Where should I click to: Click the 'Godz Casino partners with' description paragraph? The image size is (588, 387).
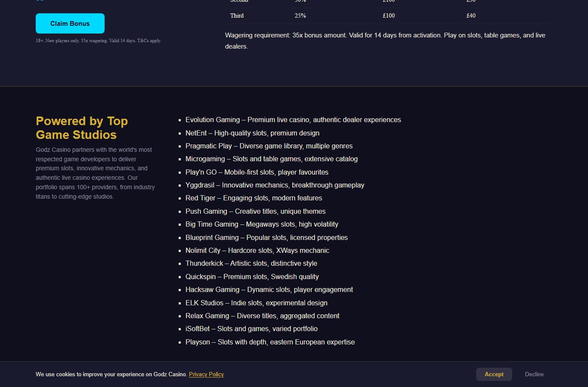96,173
